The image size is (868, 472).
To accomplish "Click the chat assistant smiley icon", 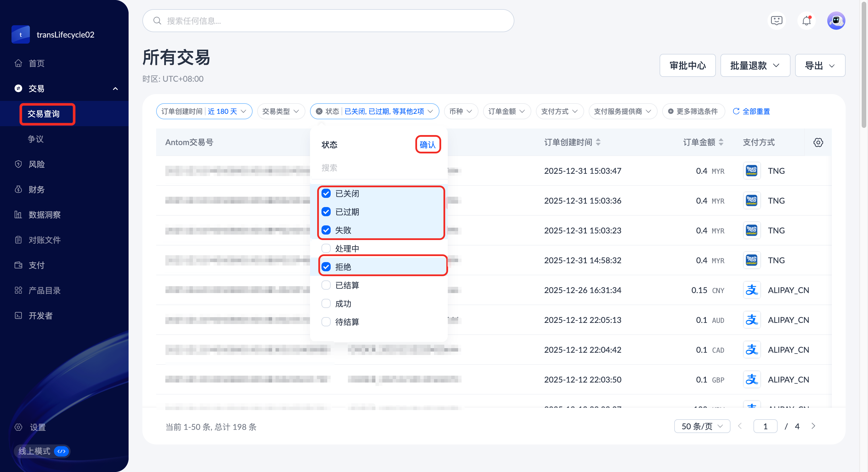I will (776, 21).
